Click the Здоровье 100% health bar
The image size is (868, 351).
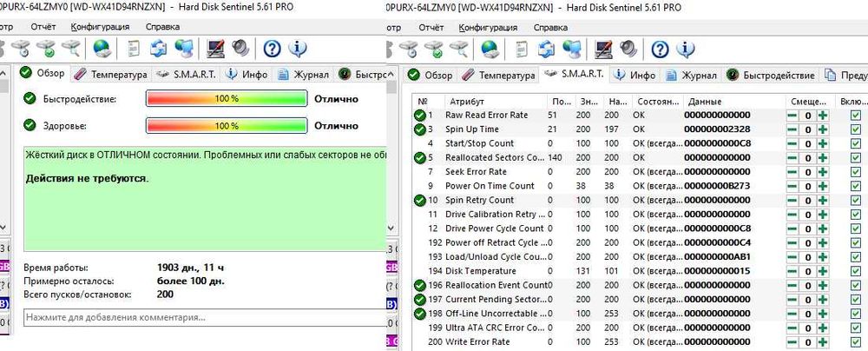point(227,126)
